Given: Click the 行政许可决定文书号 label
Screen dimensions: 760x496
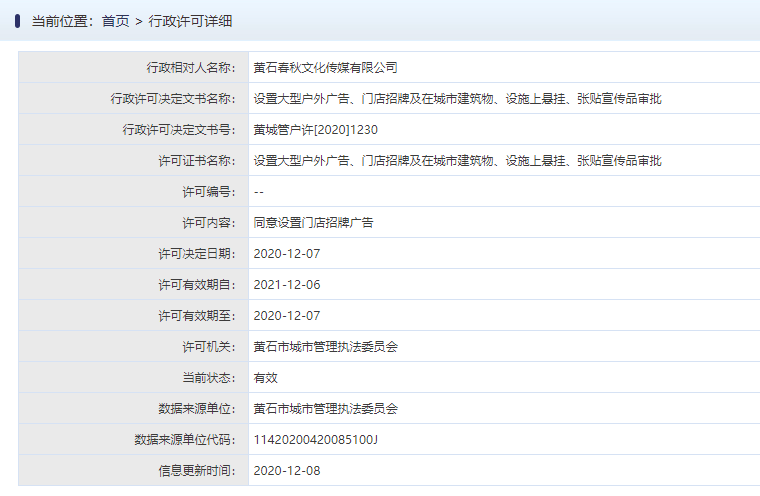Looking at the screenshot, I should coord(179,130).
